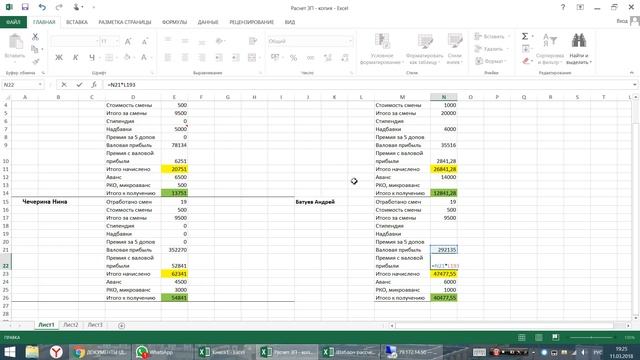640x360 pixels.
Task: Click in the formula bar containing =N21*L193
Action: pyautogui.click(x=367, y=84)
